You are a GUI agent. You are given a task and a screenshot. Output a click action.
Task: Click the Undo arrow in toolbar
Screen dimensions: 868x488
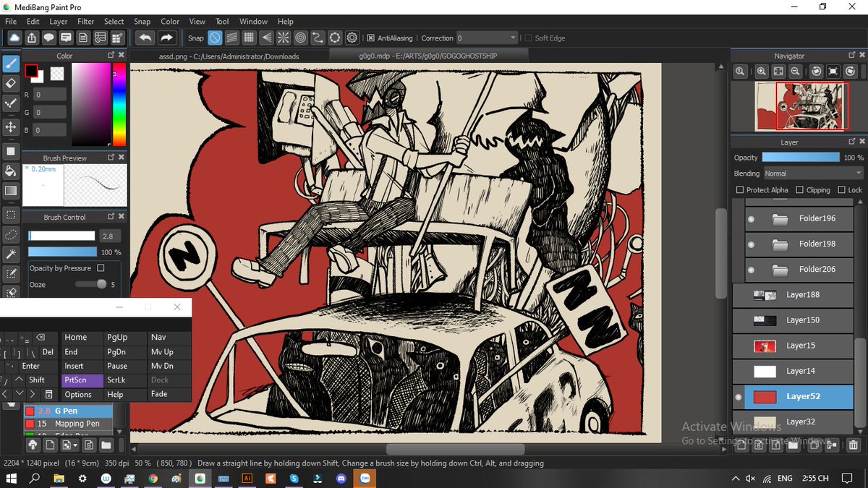[145, 38]
